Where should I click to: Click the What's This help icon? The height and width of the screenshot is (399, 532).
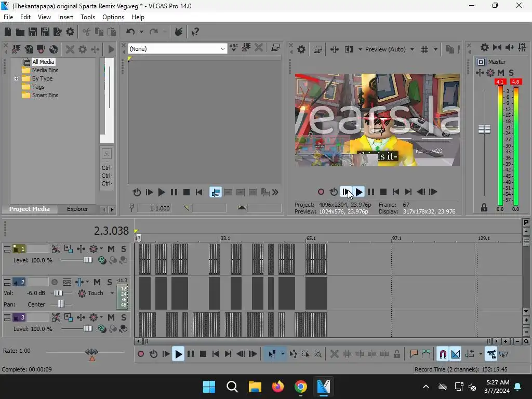pyautogui.click(x=195, y=32)
